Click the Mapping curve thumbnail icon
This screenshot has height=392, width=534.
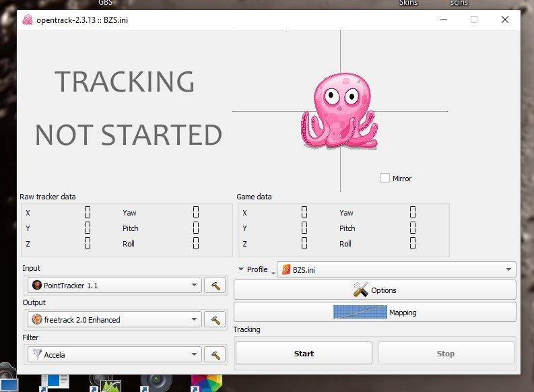point(360,312)
